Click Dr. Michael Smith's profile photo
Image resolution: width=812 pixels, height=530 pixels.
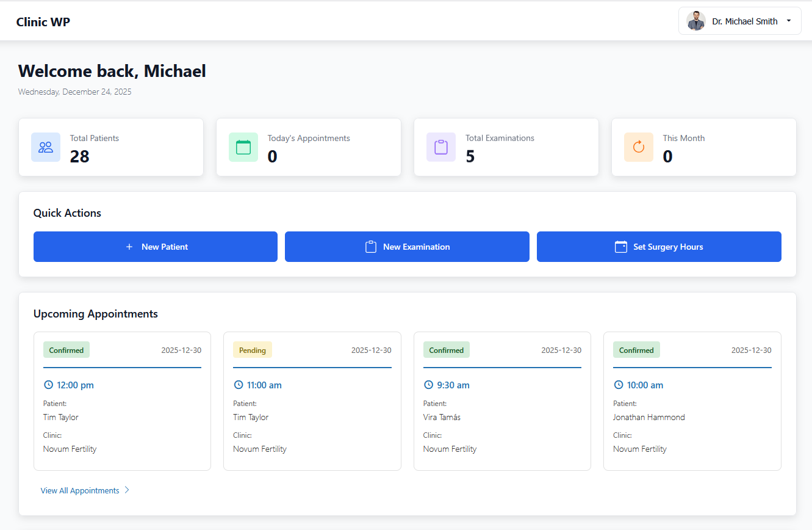[695, 20]
